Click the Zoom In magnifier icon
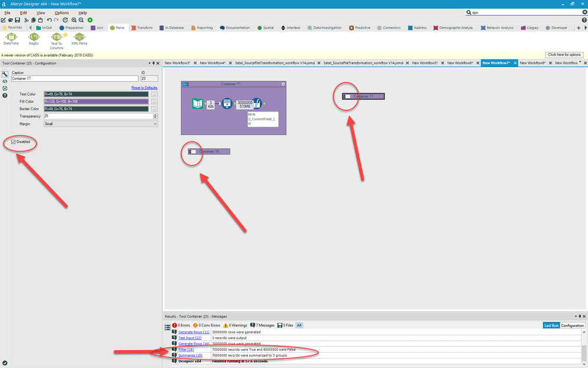Image resolution: width=588 pixels, height=368 pixels. pyautogui.click(x=74, y=20)
